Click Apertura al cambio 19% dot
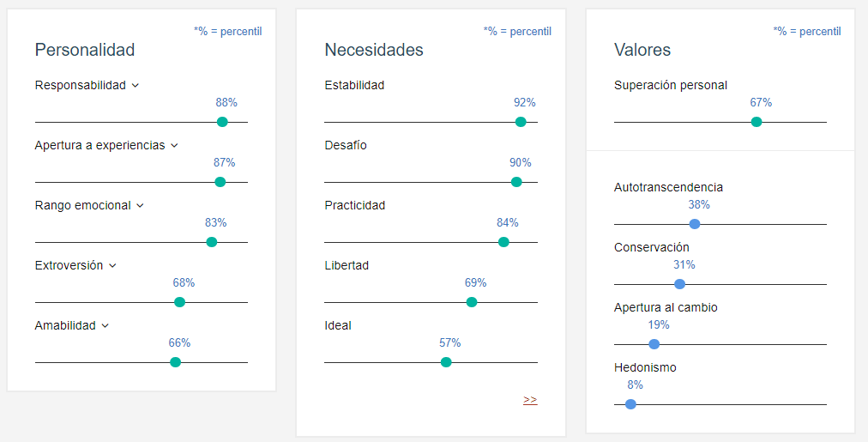Viewport: 868px width, 442px height. [654, 344]
